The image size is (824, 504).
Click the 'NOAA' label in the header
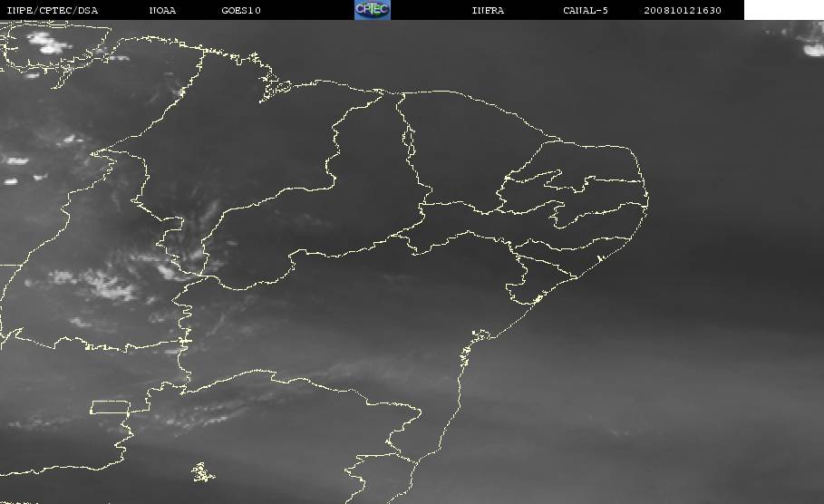162,11
